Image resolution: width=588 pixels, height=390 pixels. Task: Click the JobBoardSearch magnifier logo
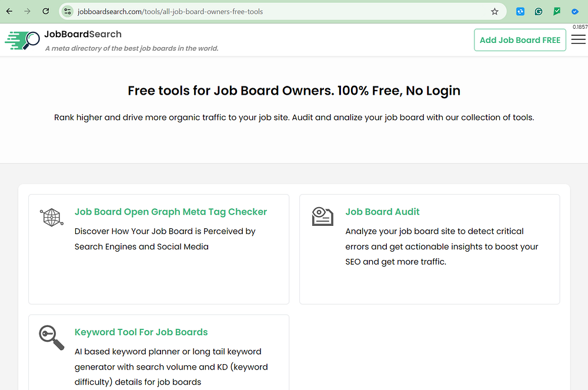pos(22,41)
